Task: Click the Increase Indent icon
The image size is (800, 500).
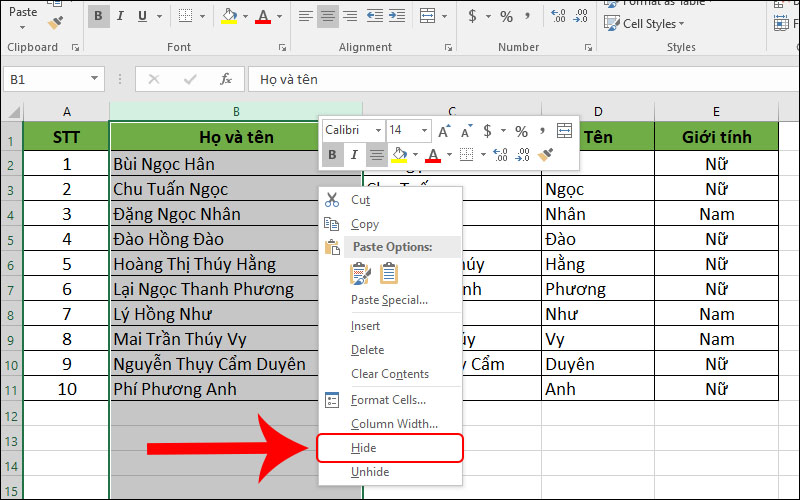Action: click(397, 16)
